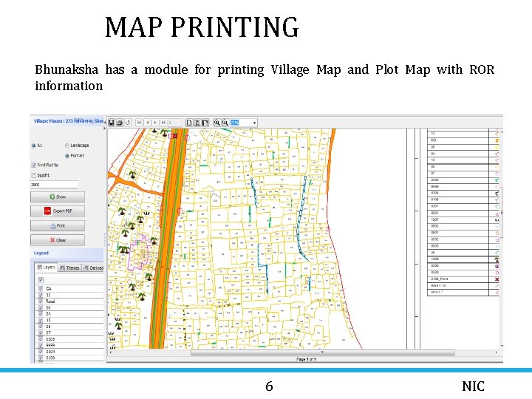The image size is (532, 399).
Task: Click the horizontal scrollbar right arrow
Action: [x=496, y=352]
